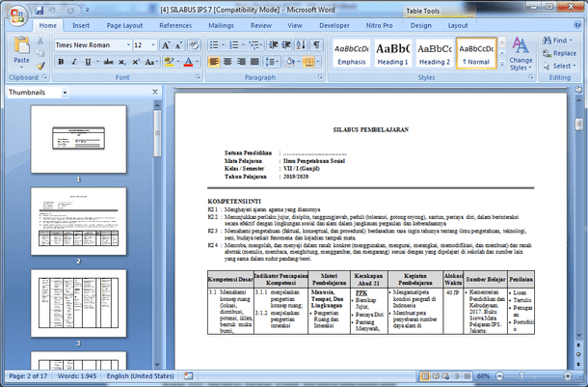Increase paragraph indent

click(x=286, y=45)
